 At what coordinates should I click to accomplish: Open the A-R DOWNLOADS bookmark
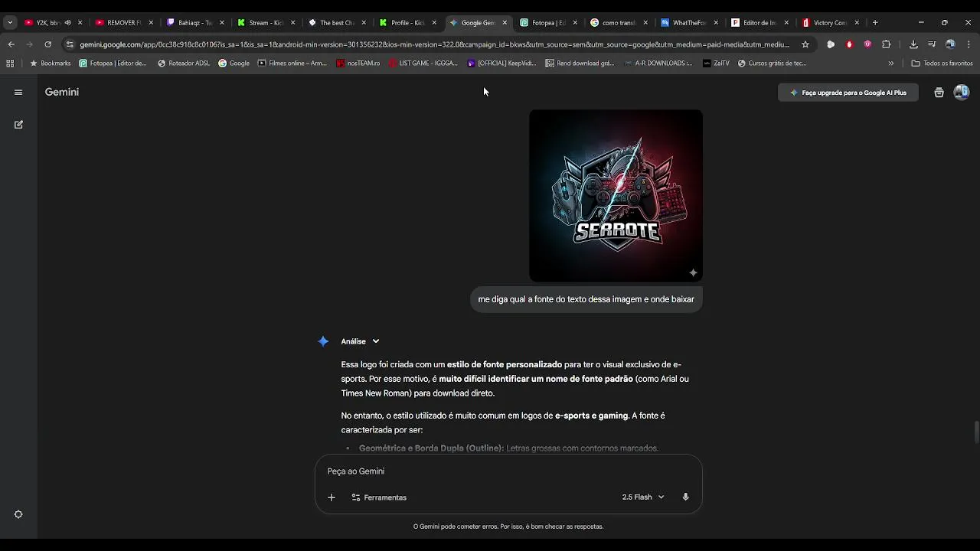tap(658, 64)
